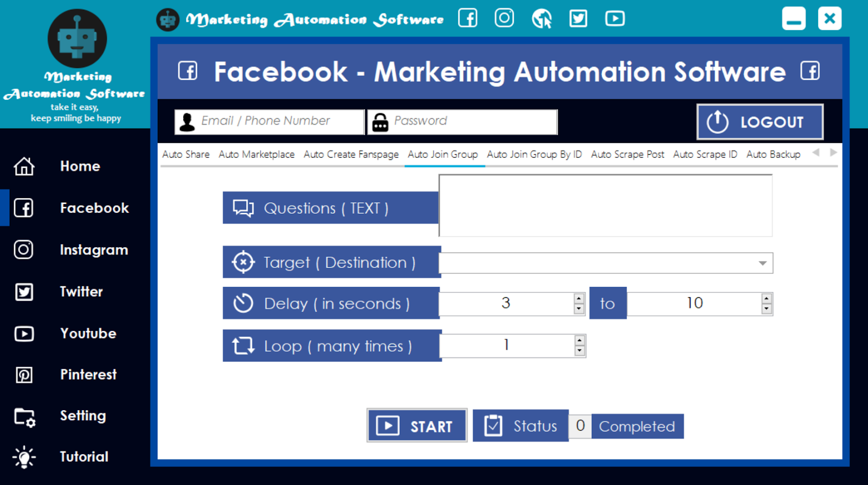Click the Target (Destination) label button

331,262
